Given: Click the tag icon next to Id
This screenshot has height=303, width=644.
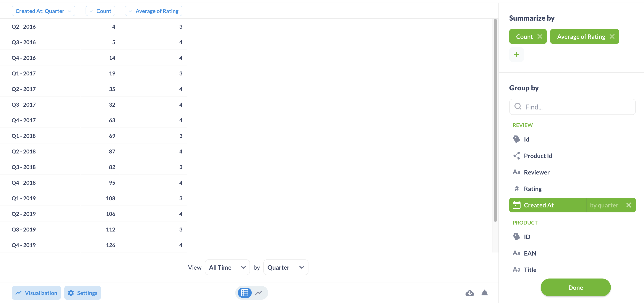Looking at the screenshot, I should [x=516, y=139].
